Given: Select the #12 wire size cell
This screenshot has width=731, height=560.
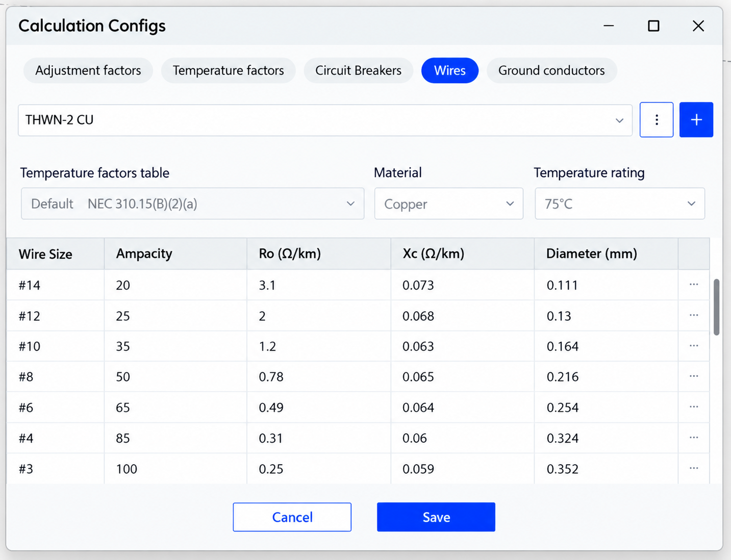Looking at the screenshot, I should (56, 316).
